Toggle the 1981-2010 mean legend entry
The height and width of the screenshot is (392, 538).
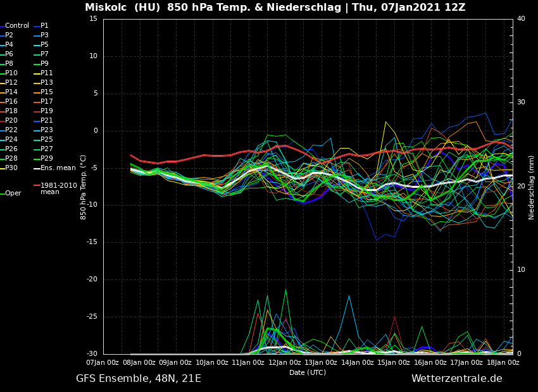pos(58,188)
